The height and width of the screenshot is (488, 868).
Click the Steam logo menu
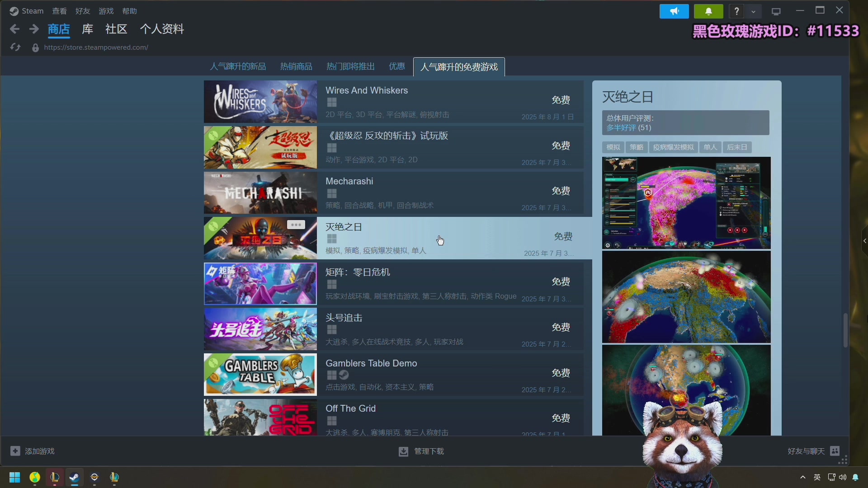(x=27, y=11)
